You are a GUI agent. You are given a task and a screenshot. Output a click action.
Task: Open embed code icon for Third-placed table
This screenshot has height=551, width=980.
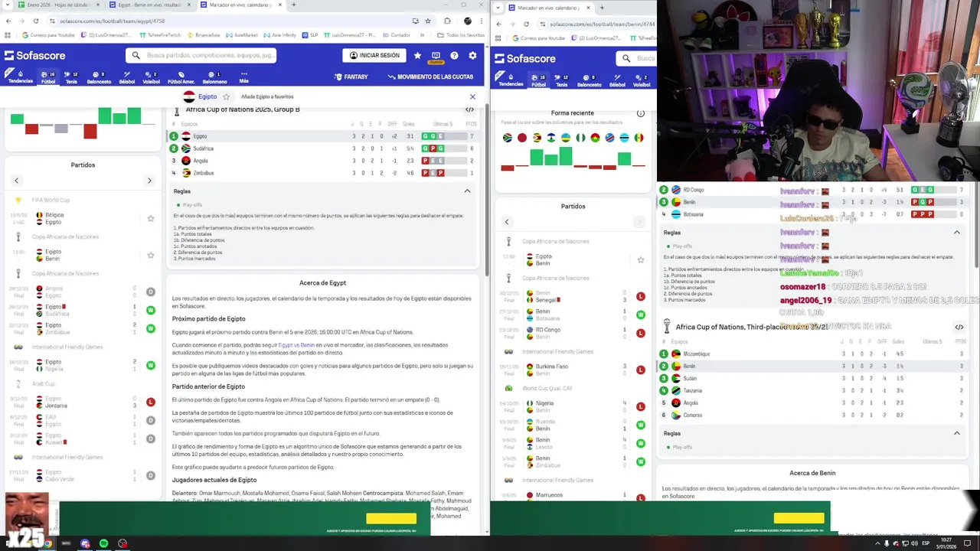[x=959, y=327]
